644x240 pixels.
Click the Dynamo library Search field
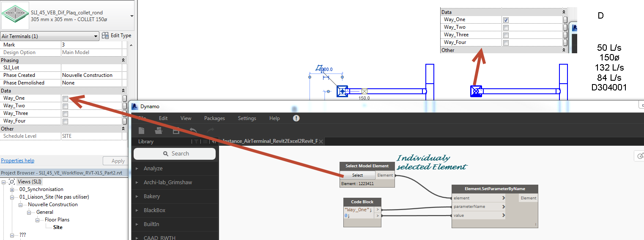[x=175, y=154]
